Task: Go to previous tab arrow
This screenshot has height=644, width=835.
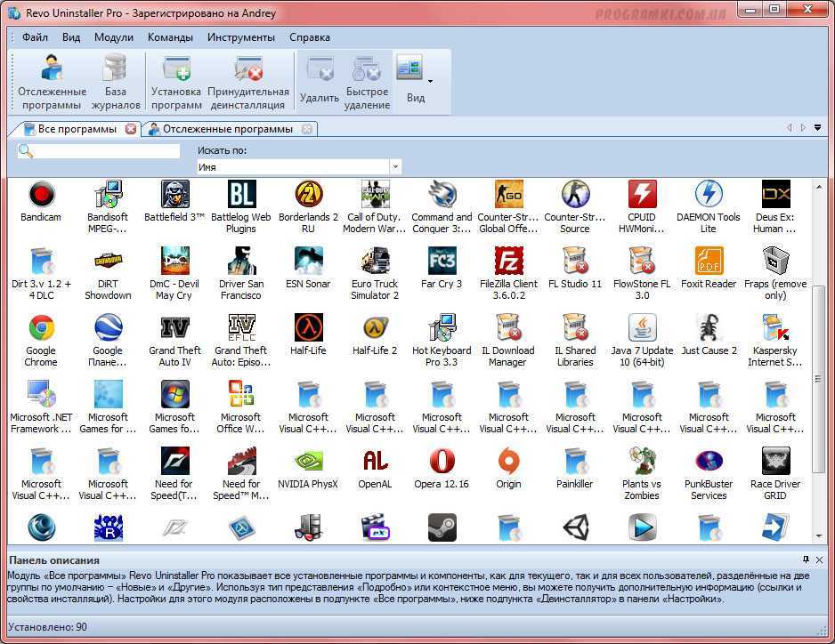Action: coord(790,128)
